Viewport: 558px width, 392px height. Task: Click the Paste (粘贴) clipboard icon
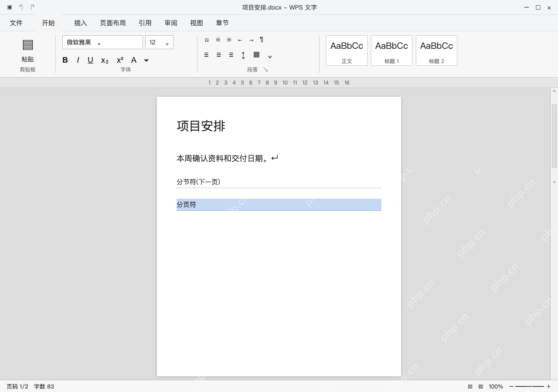27,45
